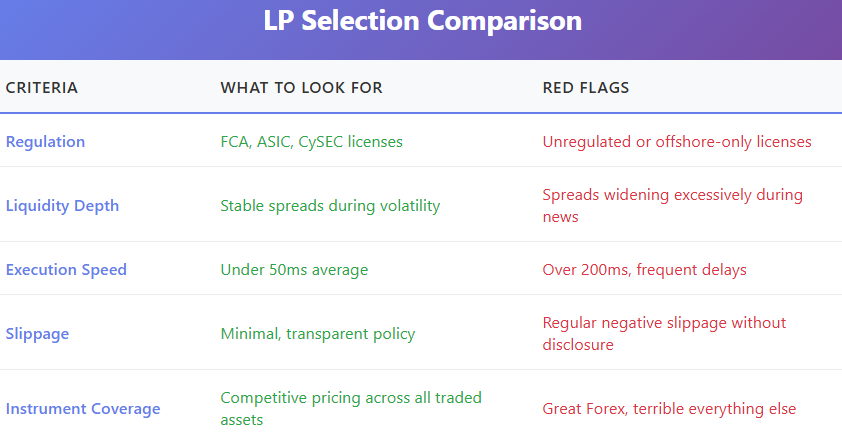
Task: Click Stable spreads during volatility text
Action: pos(330,206)
